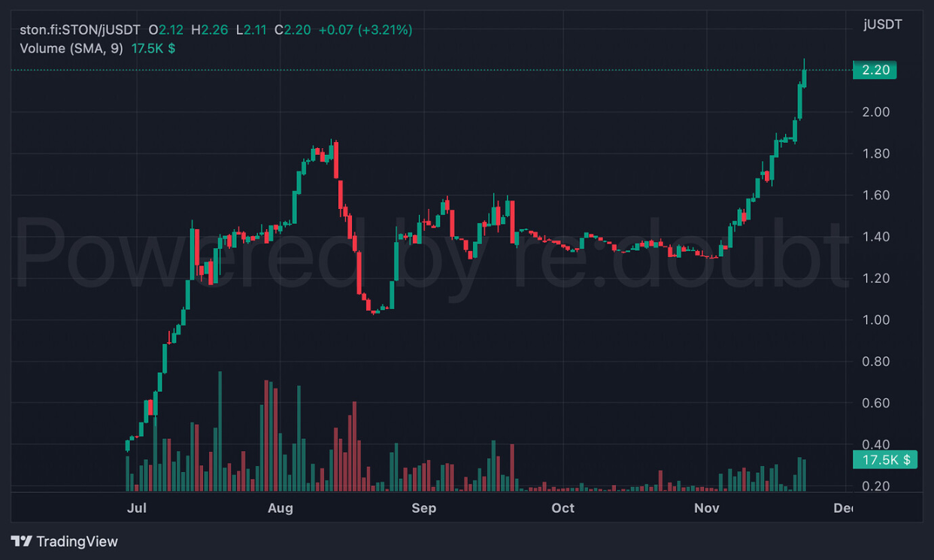Viewport: 934px width, 560px height.
Task: Click the Nov label on the time axis
Action: [x=706, y=508]
